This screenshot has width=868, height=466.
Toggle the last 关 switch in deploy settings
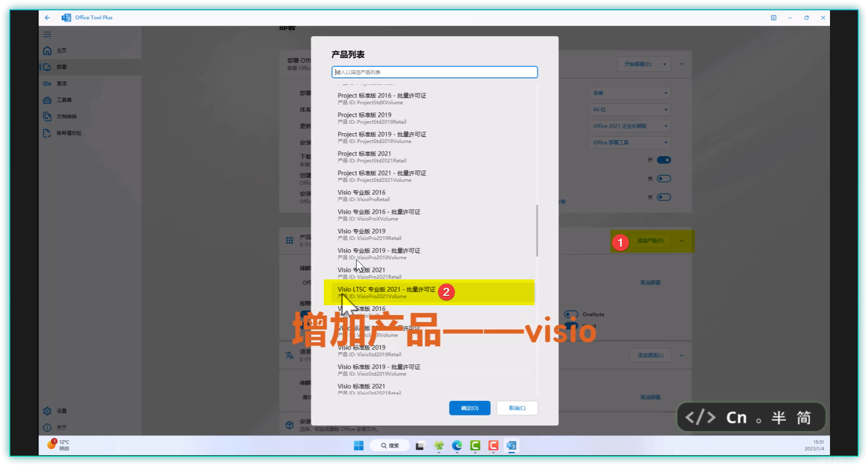[x=664, y=197]
